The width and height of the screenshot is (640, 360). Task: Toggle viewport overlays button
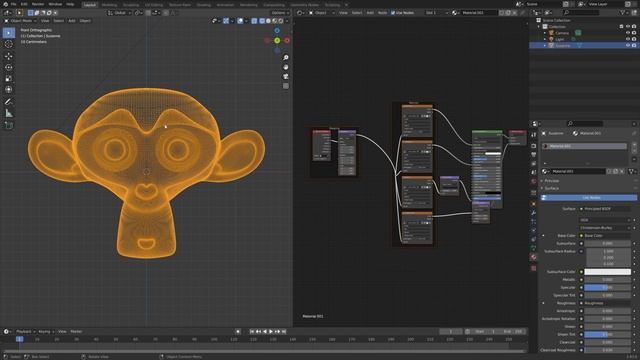(x=240, y=21)
